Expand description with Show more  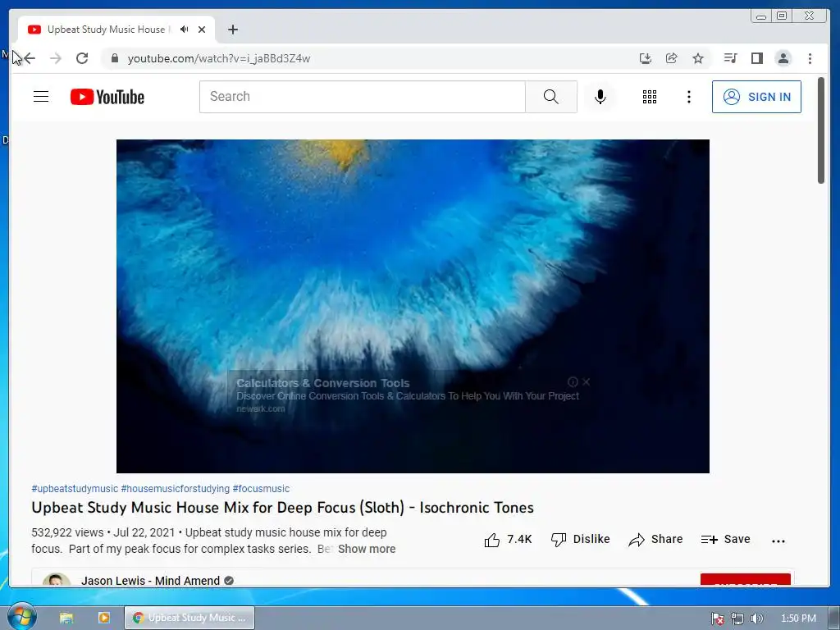[367, 549]
